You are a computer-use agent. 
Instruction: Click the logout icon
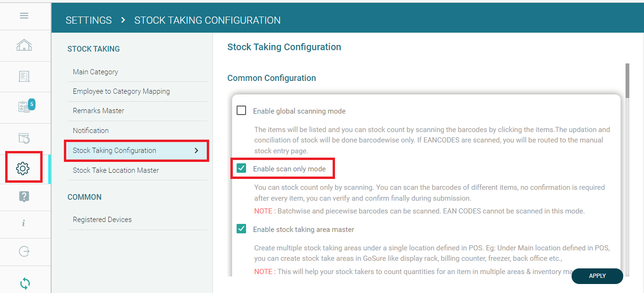click(24, 251)
